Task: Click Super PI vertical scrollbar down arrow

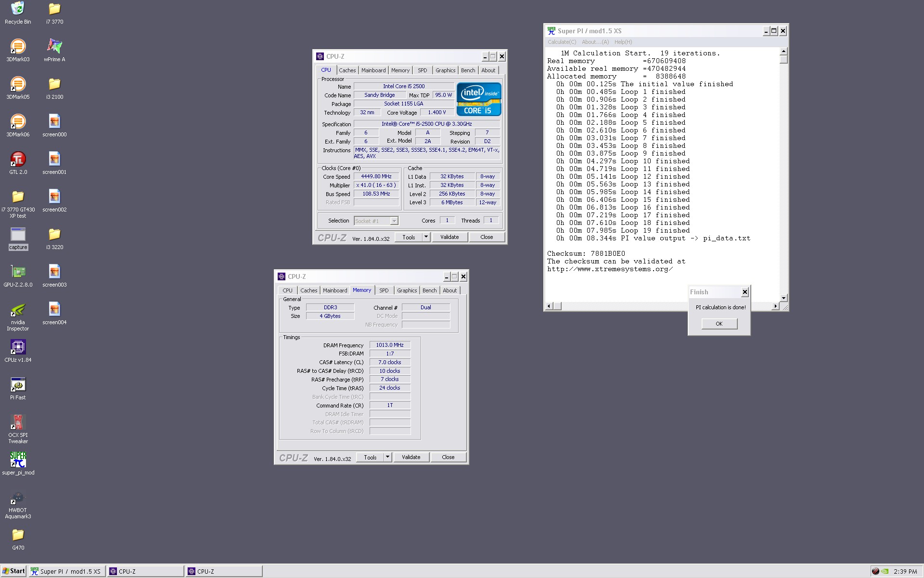Action: [x=783, y=298]
